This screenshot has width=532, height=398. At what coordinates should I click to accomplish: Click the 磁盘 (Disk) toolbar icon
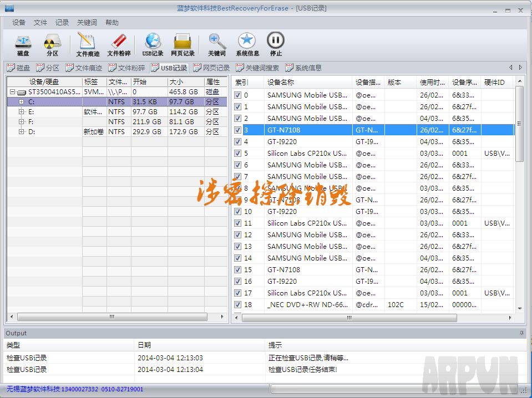tap(23, 45)
